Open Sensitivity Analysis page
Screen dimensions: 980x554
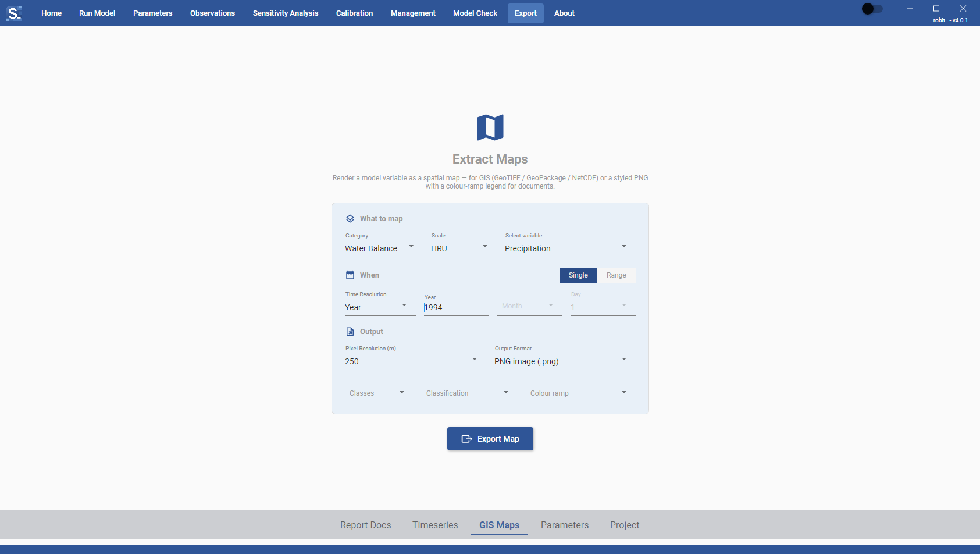286,13
